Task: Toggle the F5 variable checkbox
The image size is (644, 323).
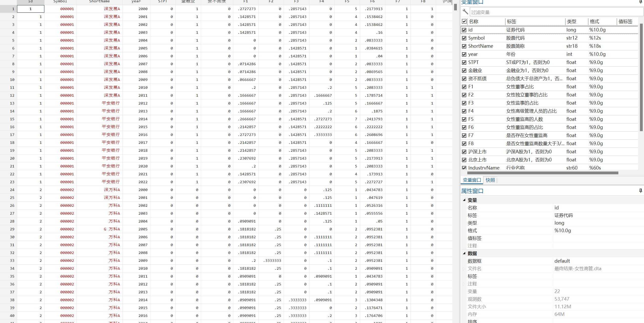Action: click(464, 119)
